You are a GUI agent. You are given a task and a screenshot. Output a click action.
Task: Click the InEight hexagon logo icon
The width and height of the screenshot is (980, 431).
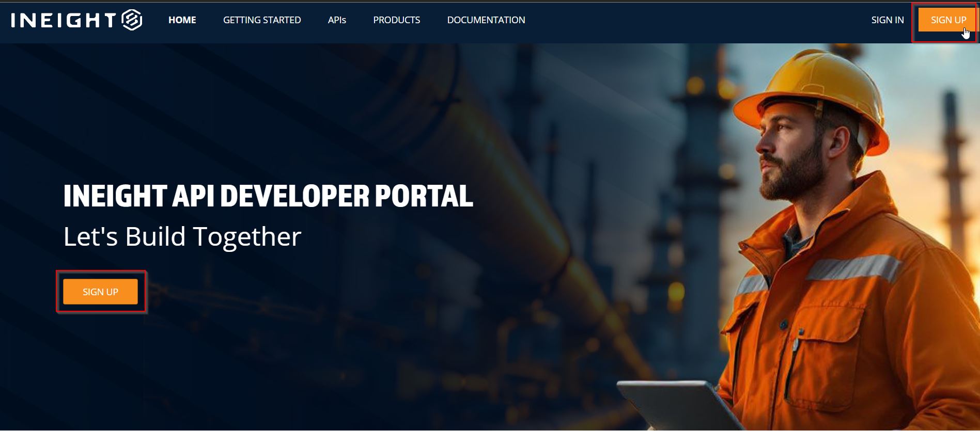[132, 20]
